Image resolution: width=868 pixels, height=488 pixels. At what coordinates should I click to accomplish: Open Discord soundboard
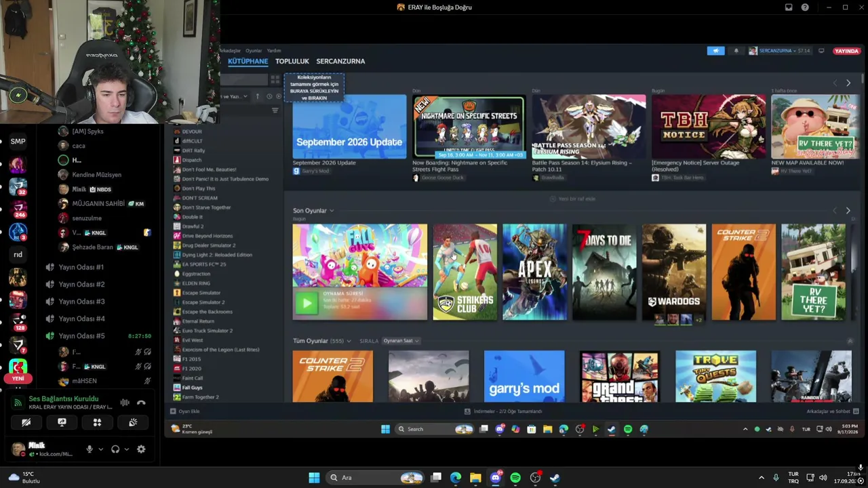133,422
